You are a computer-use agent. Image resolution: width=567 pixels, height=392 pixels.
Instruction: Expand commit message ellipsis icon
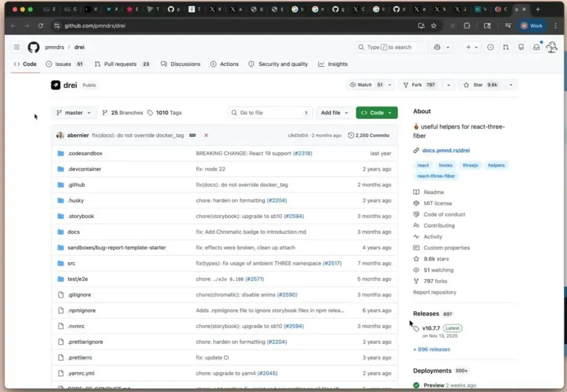tap(193, 135)
